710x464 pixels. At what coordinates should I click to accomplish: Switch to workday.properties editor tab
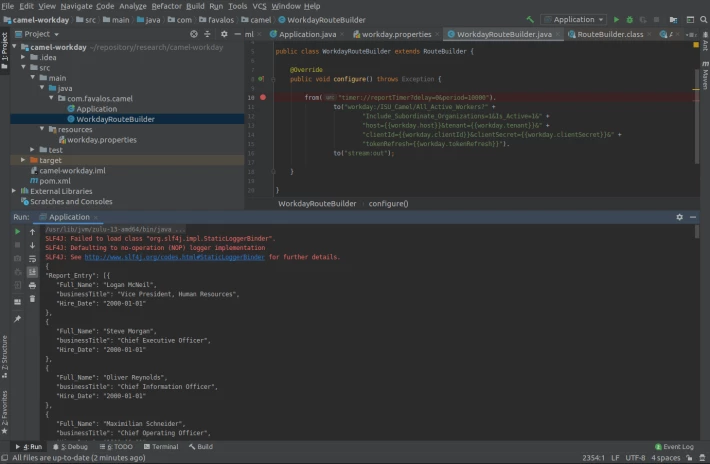(396, 34)
